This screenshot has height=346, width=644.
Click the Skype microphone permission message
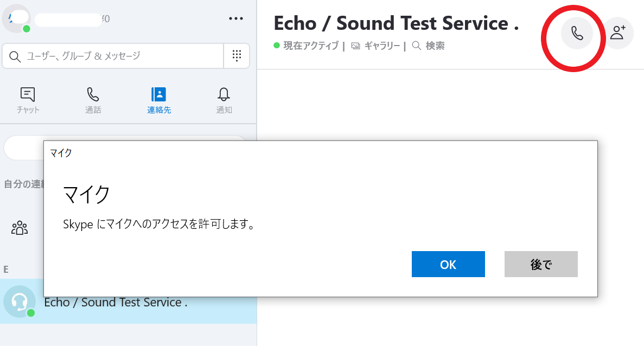point(160,224)
